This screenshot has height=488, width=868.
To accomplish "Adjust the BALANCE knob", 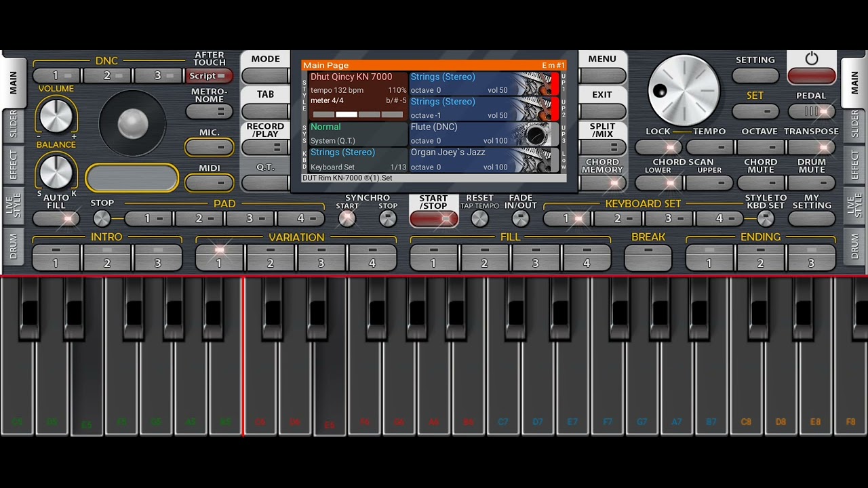I will 56,171.
